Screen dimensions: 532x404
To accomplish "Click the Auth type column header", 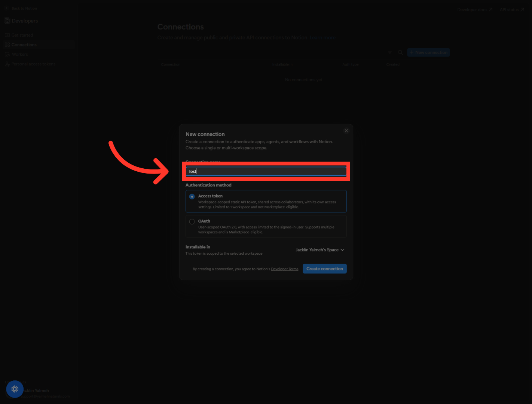I will pos(351,65).
